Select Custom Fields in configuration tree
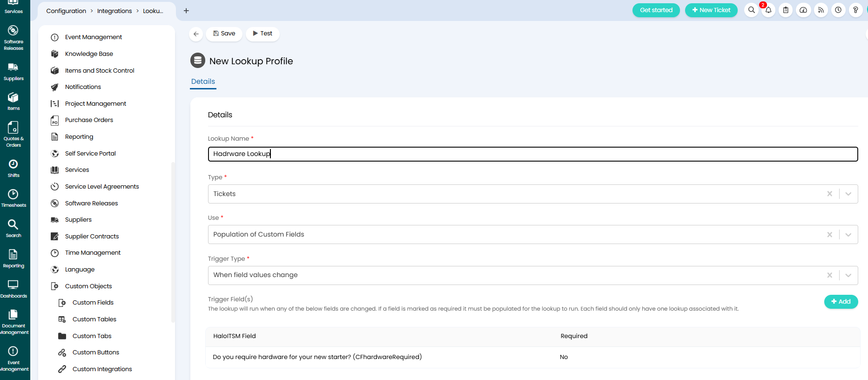This screenshot has width=868, height=380. pyautogui.click(x=93, y=303)
